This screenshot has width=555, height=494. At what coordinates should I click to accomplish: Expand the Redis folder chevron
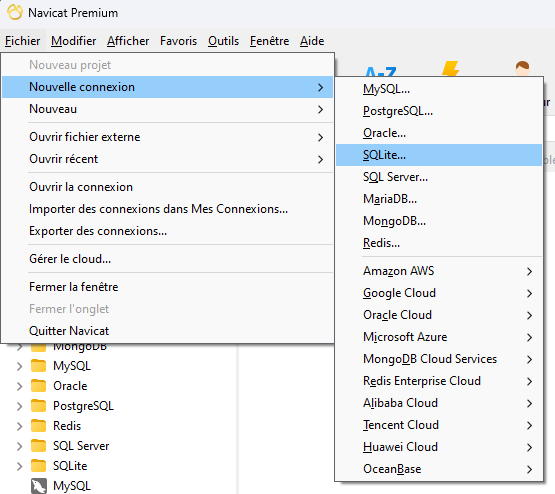tap(19, 426)
